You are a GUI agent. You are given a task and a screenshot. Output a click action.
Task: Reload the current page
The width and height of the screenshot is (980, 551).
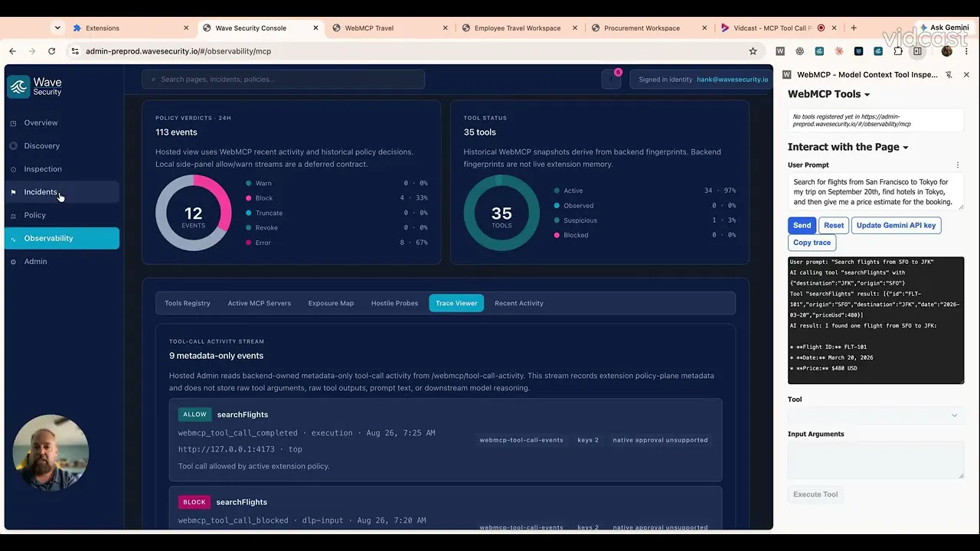coord(51,51)
